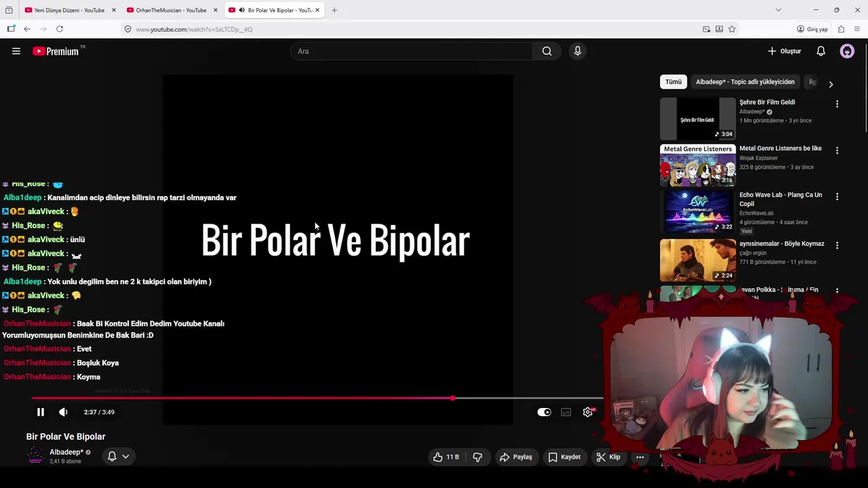Open player settings gear

(588, 412)
